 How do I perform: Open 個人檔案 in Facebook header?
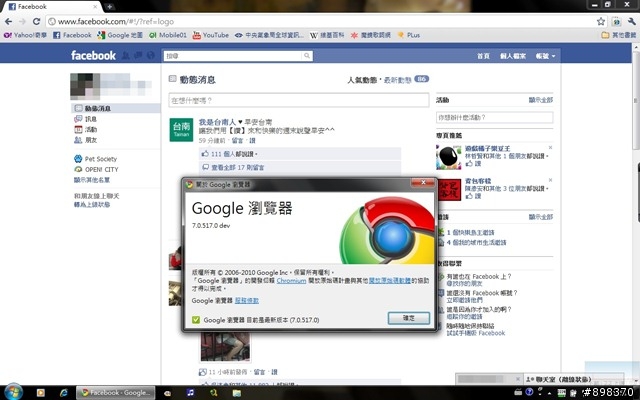pos(513,56)
